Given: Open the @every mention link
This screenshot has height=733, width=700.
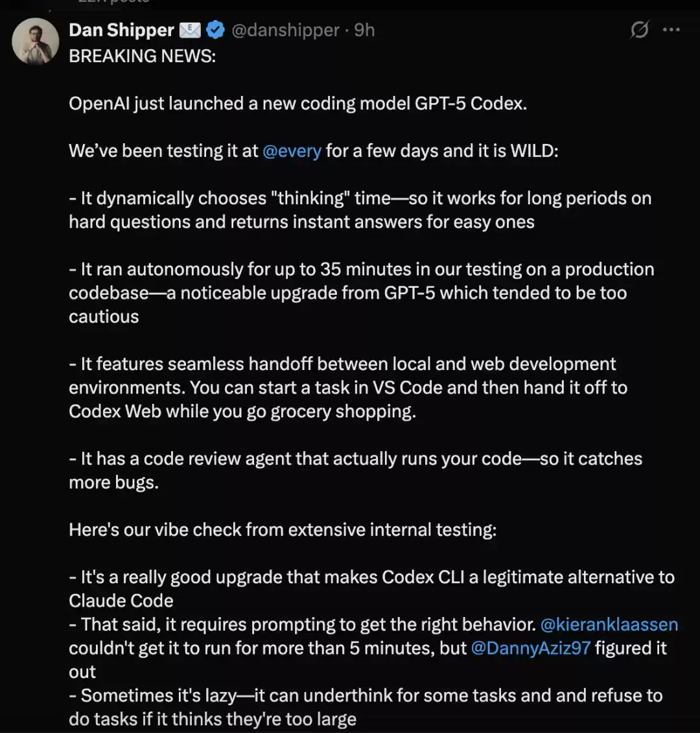Looking at the screenshot, I should click(x=292, y=151).
